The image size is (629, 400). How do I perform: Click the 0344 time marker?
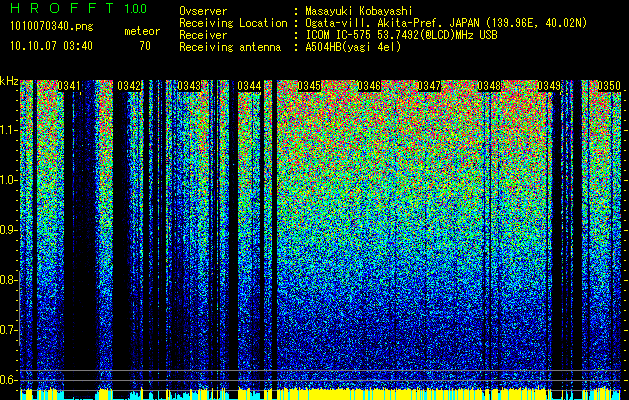tap(249, 86)
